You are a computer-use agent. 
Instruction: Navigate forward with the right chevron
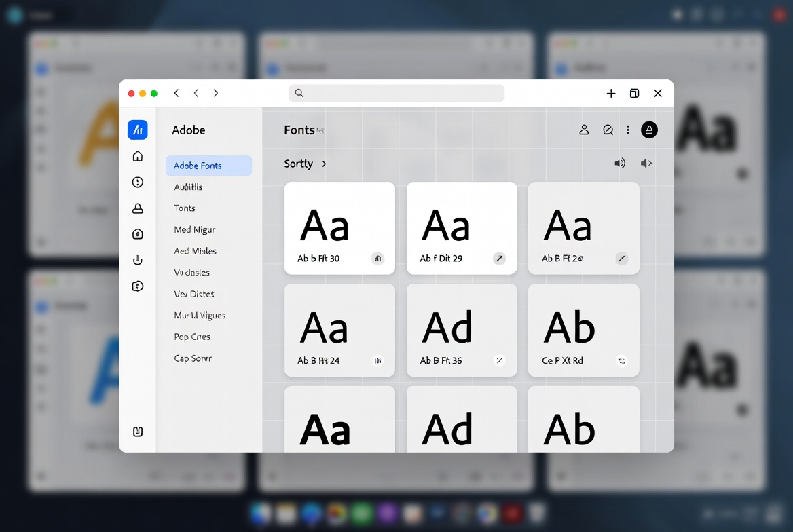point(216,93)
